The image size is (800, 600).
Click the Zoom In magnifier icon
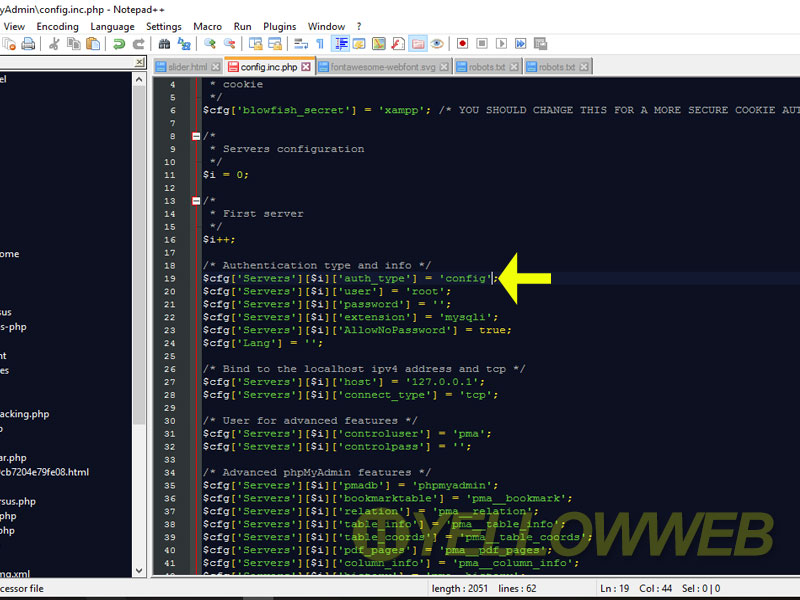tap(210, 44)
